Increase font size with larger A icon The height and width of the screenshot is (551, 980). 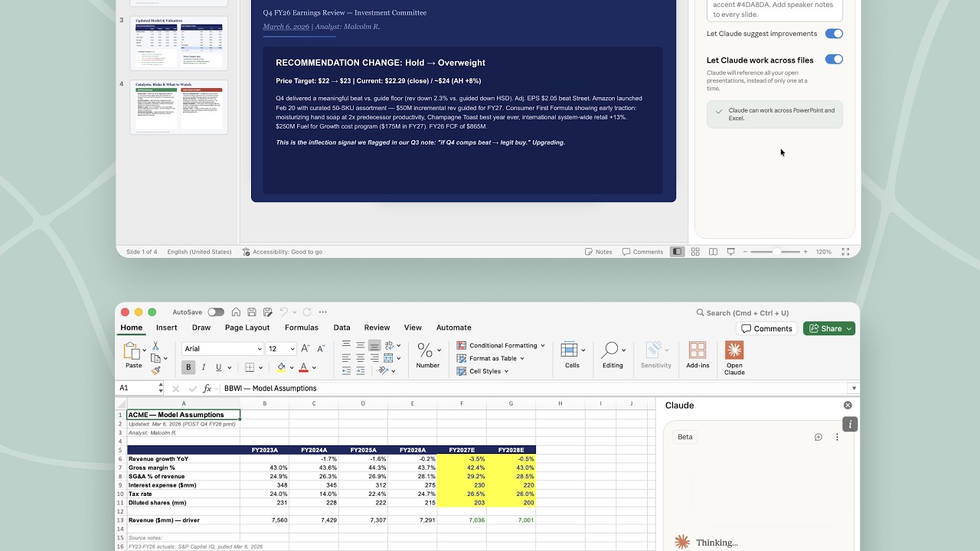305,348
